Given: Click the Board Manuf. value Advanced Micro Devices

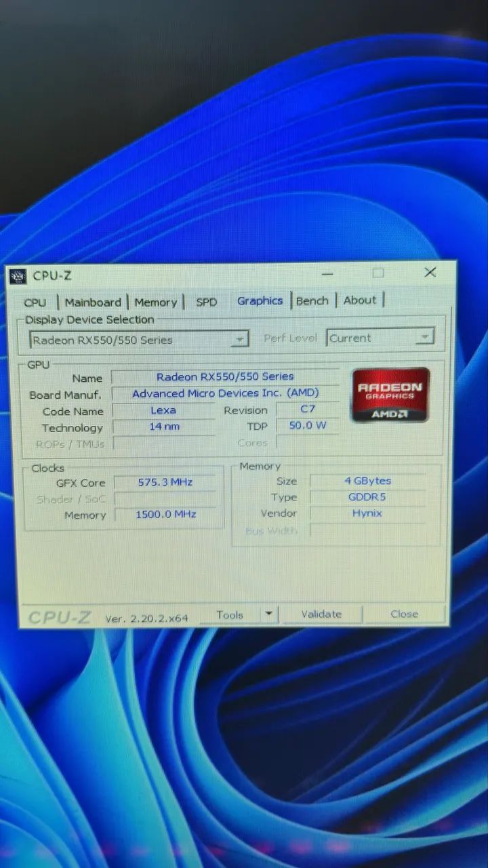Looking at the screenshot, I should (x=225, y=393).
